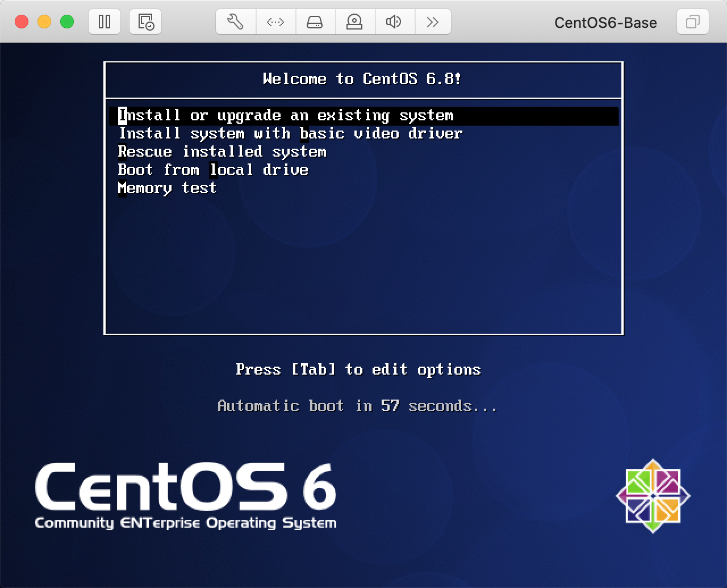Click the Welcome to CentOS 6.8 title
This screenshot has width=727, height=588.
coord(362,79)
